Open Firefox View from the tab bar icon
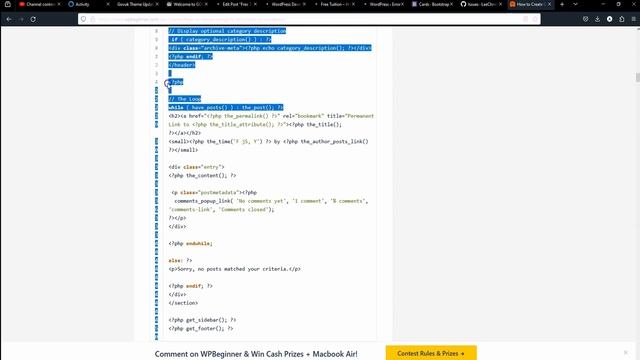Image resolution: width=640 pixels, height=360 pixels. click(x=8, y=4)
